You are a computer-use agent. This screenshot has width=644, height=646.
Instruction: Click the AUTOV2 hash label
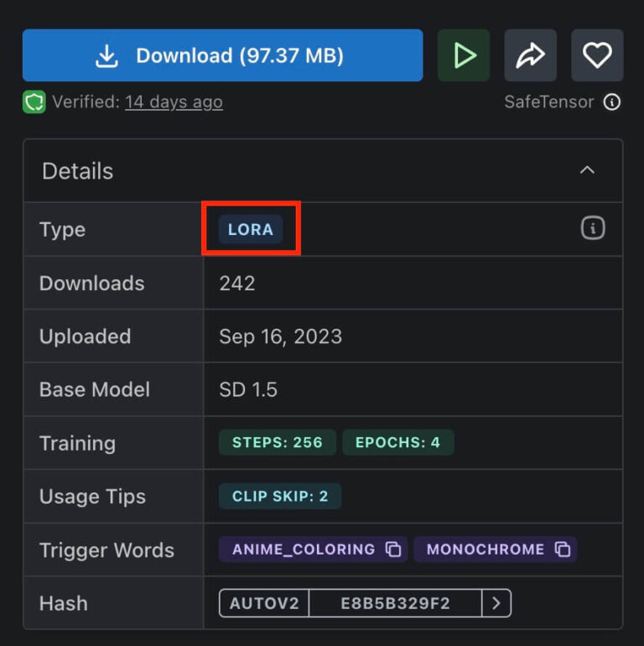(x=264, y=603)
